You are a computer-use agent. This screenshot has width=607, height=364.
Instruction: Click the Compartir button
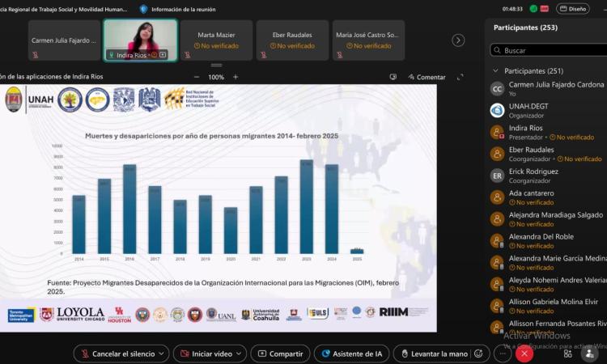point(280,353)
